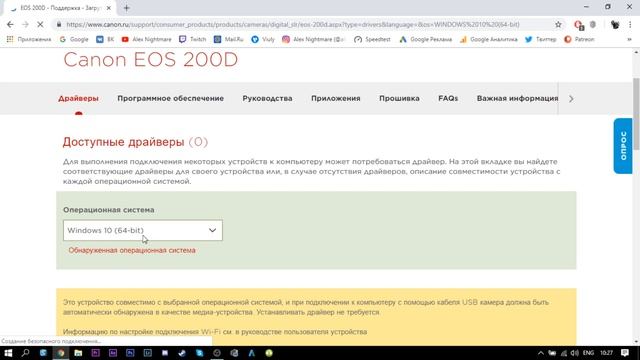Select the Драйверы tab
The height and width of the screenshot is (360, 640).
[78, 98]
